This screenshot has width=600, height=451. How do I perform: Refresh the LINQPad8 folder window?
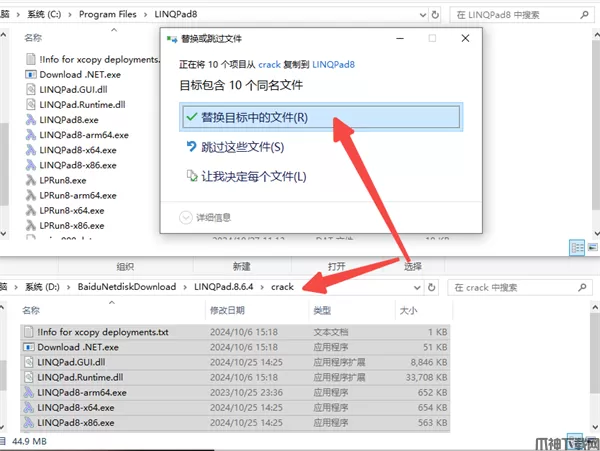[435, 15]
